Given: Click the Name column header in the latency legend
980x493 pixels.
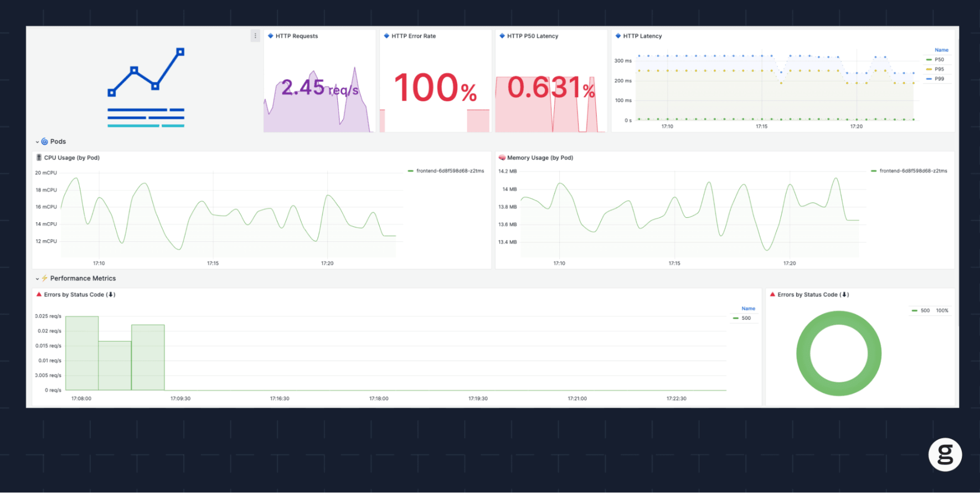Looking at the screenshot, I should tap(941, 50).
